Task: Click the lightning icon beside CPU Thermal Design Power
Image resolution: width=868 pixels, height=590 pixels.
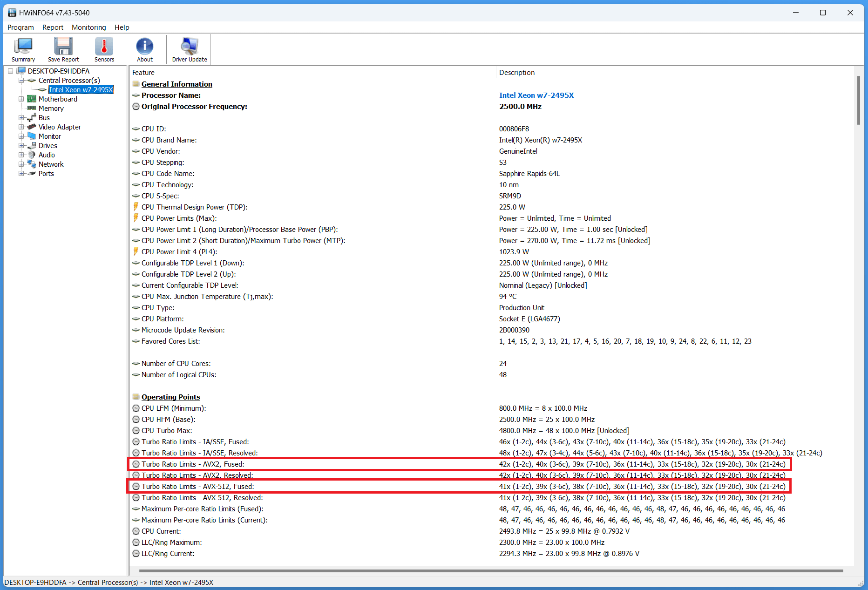Action: 136,206
